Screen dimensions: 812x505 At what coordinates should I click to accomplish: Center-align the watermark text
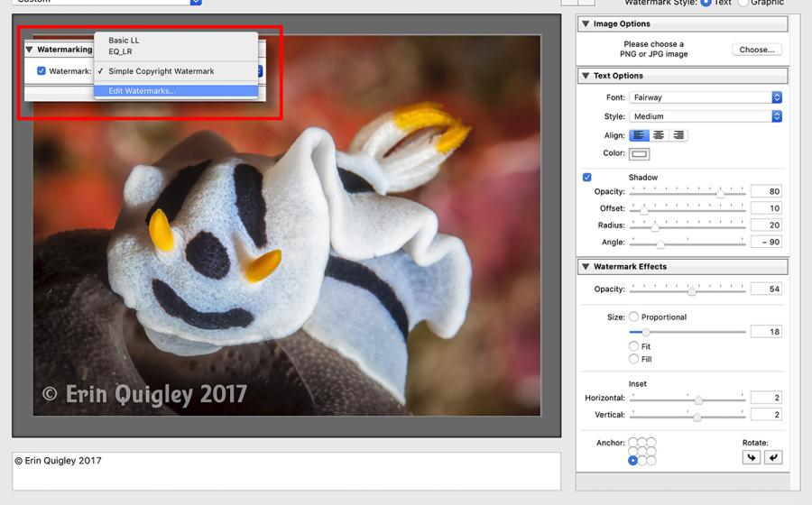click(659, 135)
